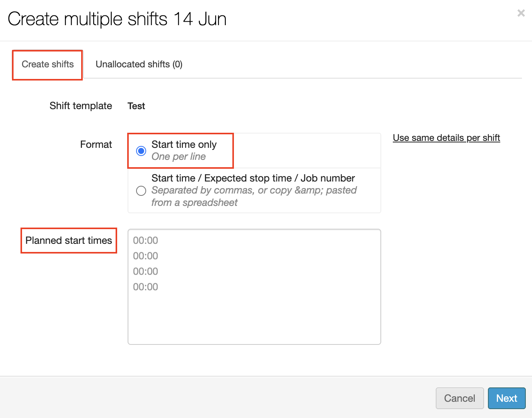This screenshot has height=418, width=532.
Task: Click the Planned start times label
Action: (x=69, y=240)
